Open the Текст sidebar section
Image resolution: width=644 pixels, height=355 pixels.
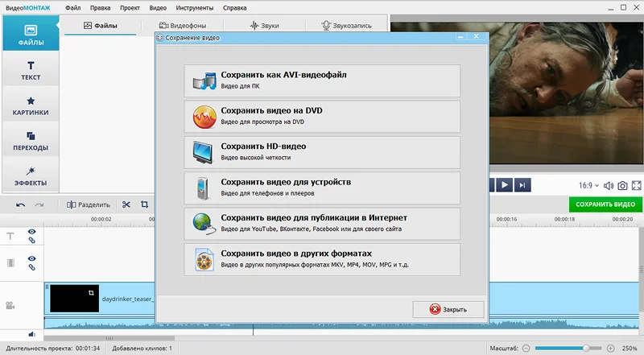click(x=31, y=70)
